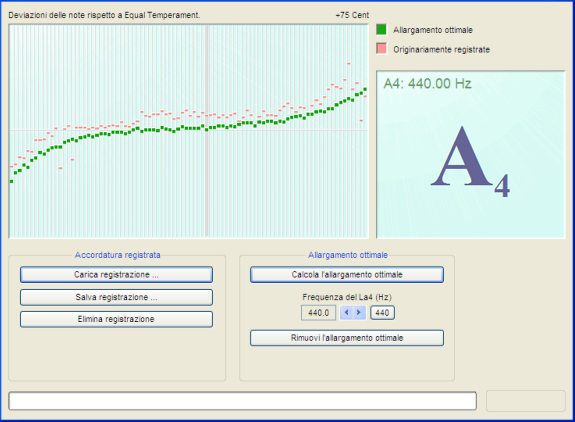Click the empty status field at bottom
Screen dimensions: 575x422
click(x=242, y=401)
